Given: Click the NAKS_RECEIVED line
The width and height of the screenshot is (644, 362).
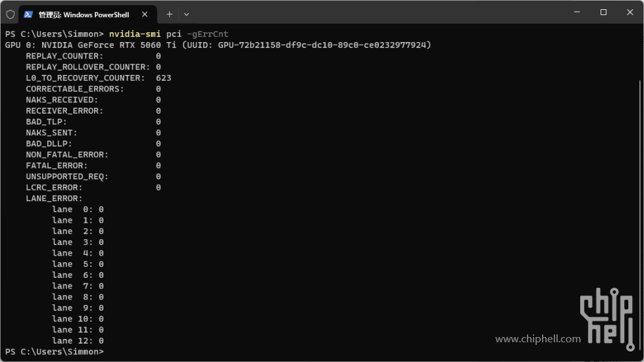Looking at the screenshot, I should (93, 100).
